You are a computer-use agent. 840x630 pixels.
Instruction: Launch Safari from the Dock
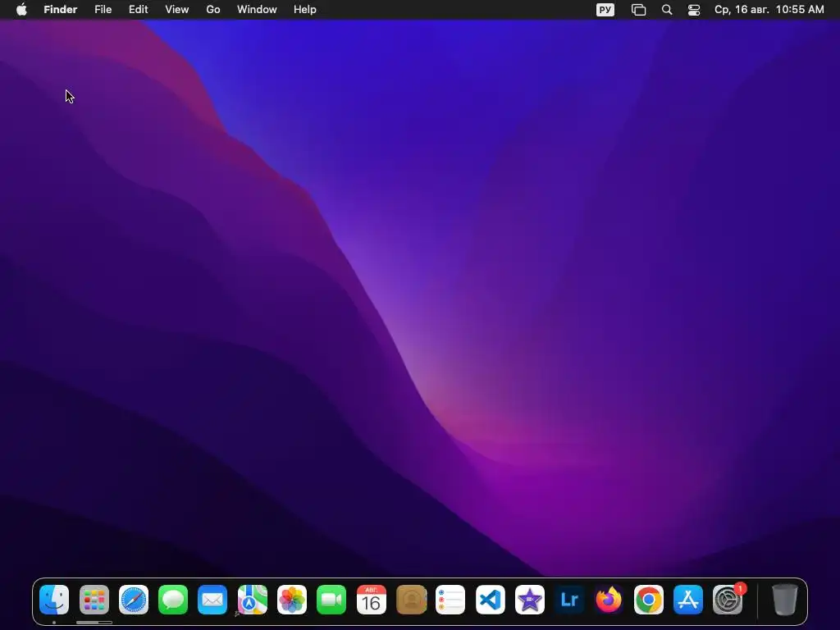click(134, 600)
